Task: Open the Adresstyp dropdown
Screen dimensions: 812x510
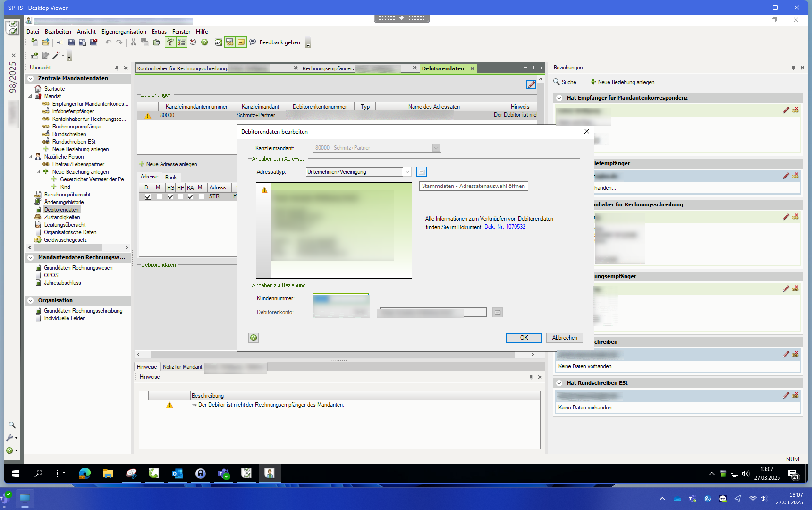Action: tap(407, 172)
